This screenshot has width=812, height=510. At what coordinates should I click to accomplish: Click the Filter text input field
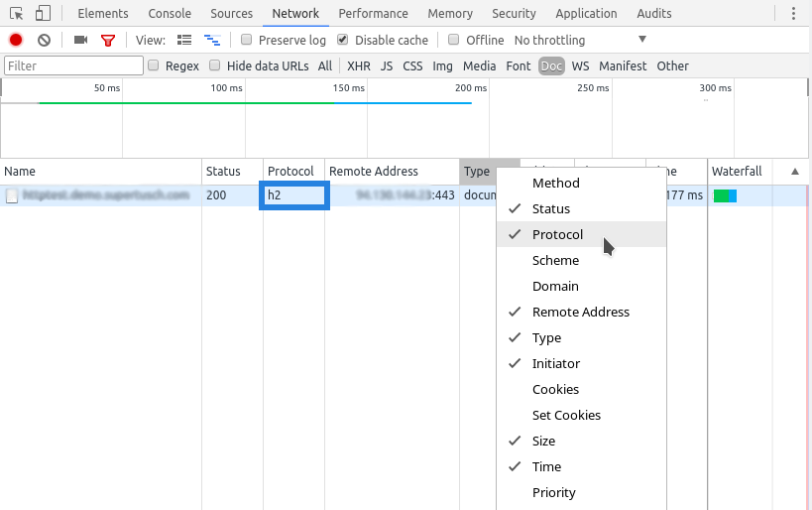click(73, 65)
